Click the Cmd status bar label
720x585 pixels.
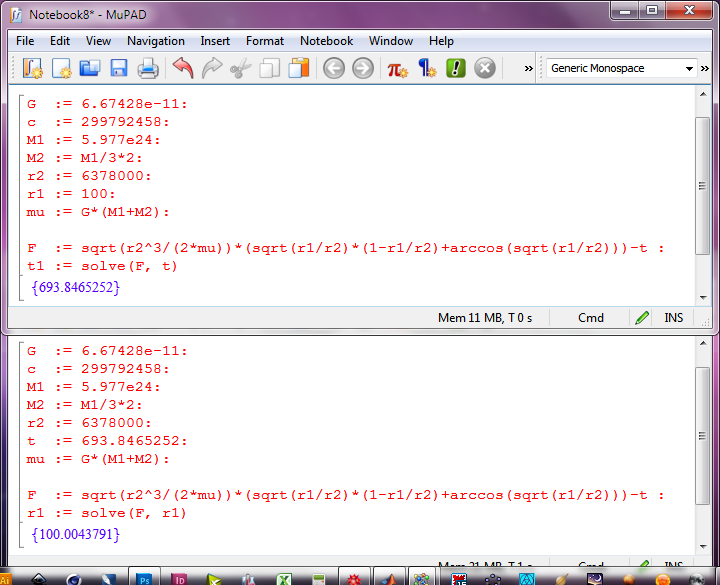591,318
